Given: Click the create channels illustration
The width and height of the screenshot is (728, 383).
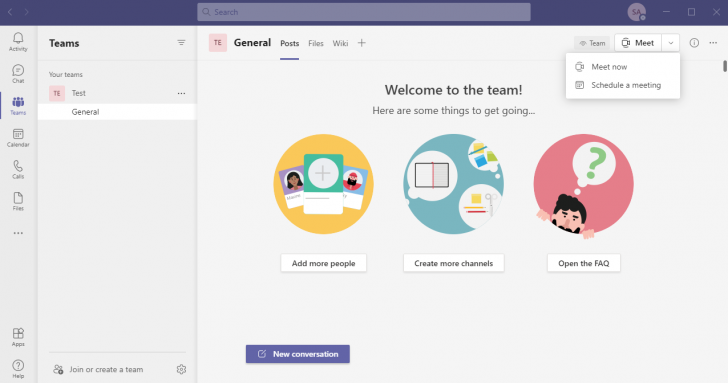Looking at the screenshot, I should pyautogui.click(x=454, y=184).
